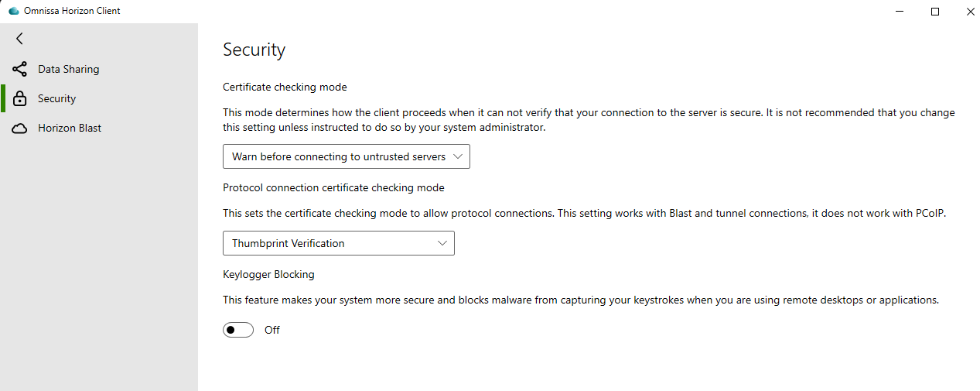Enable the Keylogger Blocking toggle
Screen dimensions: 980x391
click(238, 330)
